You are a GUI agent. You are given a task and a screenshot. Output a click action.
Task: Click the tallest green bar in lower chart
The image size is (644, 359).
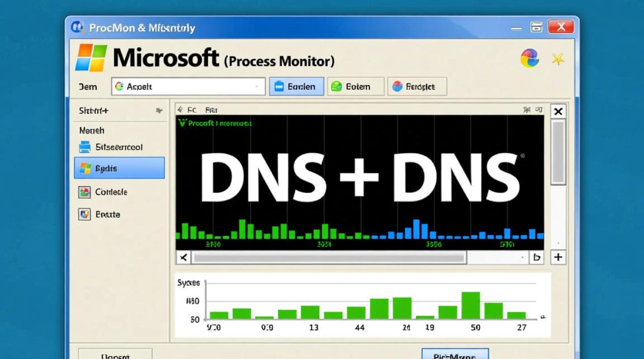[x=470, y=305]
